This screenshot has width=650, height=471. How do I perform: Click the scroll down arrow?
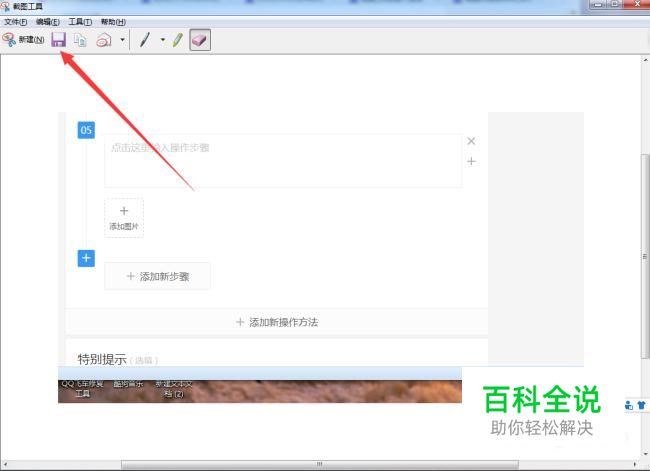click(645, 454)
